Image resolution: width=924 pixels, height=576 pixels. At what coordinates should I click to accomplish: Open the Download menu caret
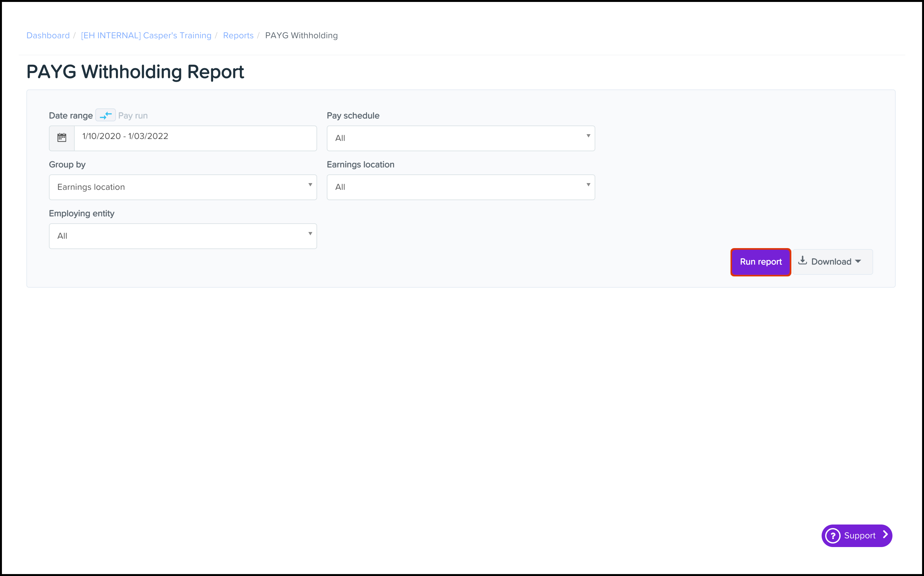858,262
